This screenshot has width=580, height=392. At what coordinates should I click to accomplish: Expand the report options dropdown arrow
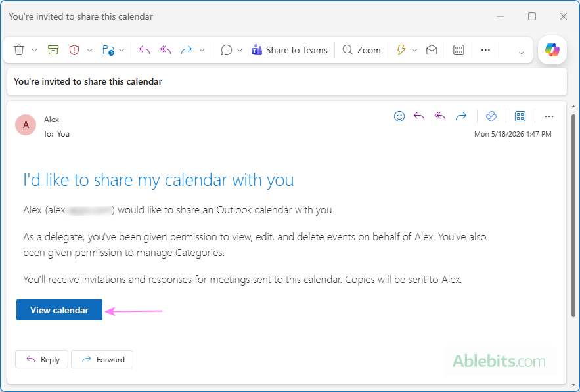pos(89,51)
